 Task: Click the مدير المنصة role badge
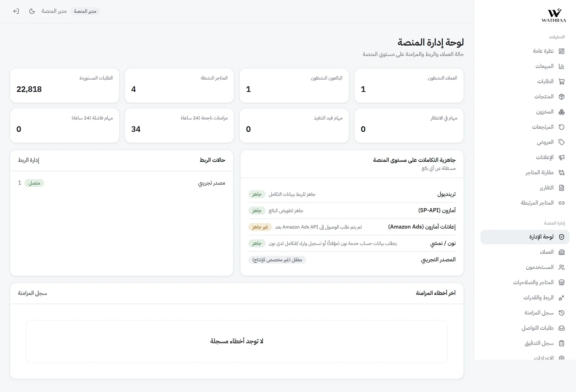tap(85, 11)
